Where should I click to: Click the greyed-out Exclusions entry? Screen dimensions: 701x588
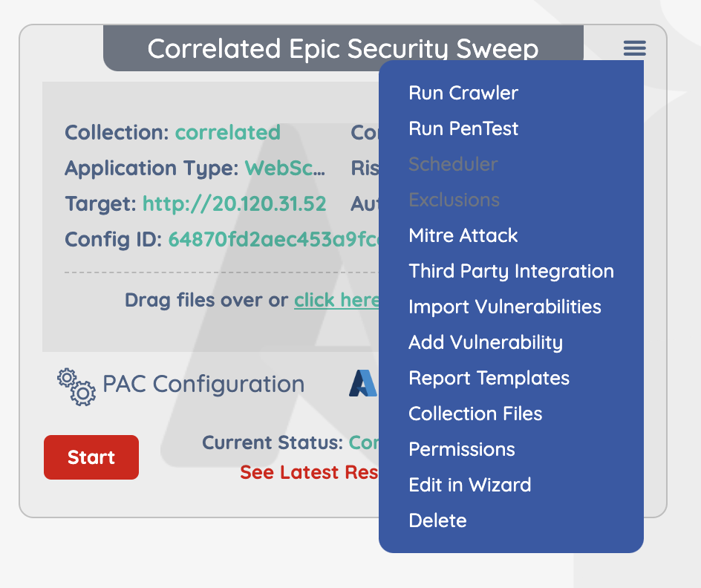[x=454, y=200]
